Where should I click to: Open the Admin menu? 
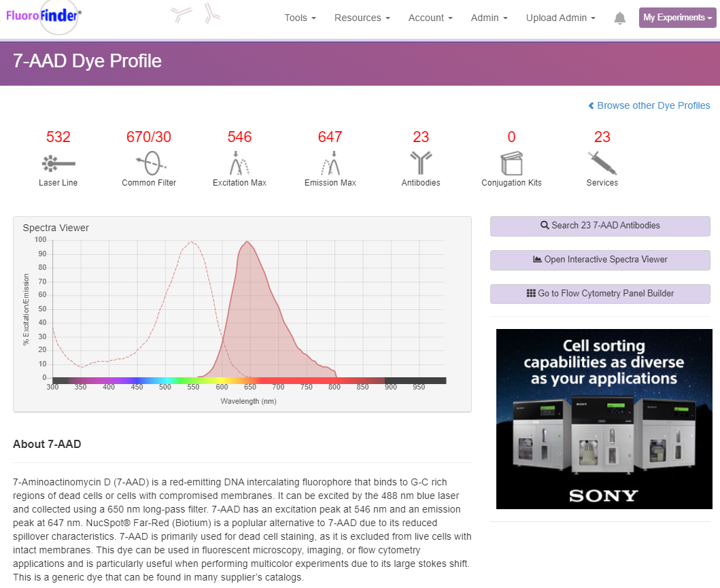point(489,18)
